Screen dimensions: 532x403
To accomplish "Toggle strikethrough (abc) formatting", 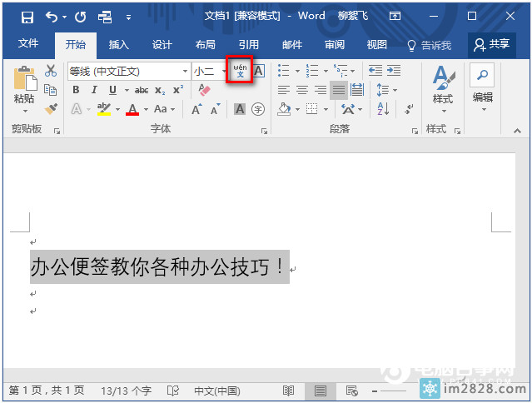I will 142,90.
